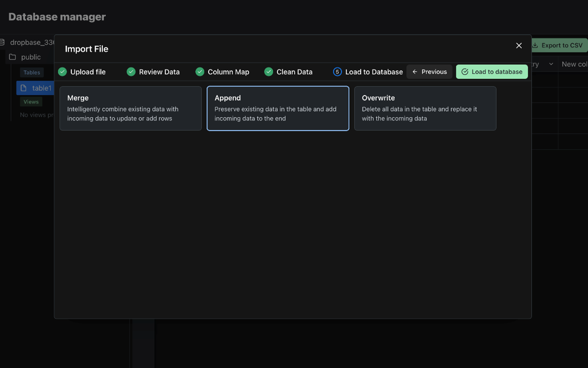Click the Review Data checkmark icon
Image resolution: width=588 pixels, height=368 pixels.
pyautogui.click(x=131, y=72)
